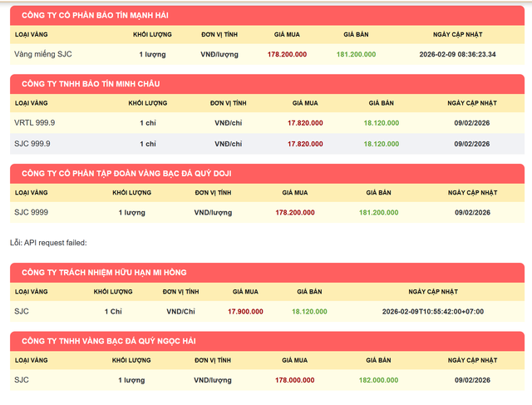Click the 17.900.000 buy price

pyautogui.click(x=245, y=311)
